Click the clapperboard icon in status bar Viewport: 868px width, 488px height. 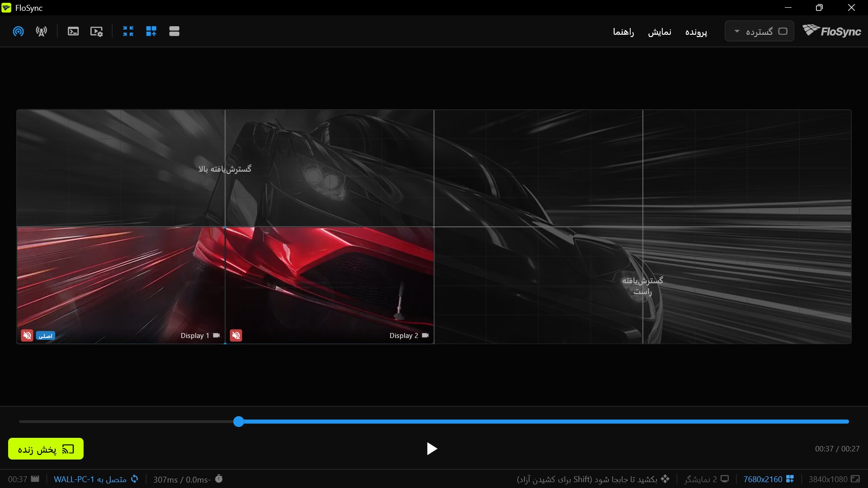[x=35, y=479]
